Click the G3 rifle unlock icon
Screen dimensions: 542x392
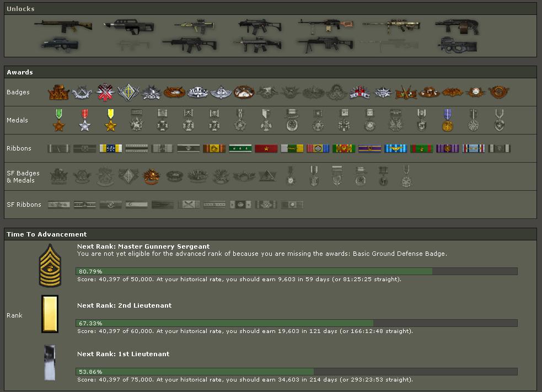[63, 26]
